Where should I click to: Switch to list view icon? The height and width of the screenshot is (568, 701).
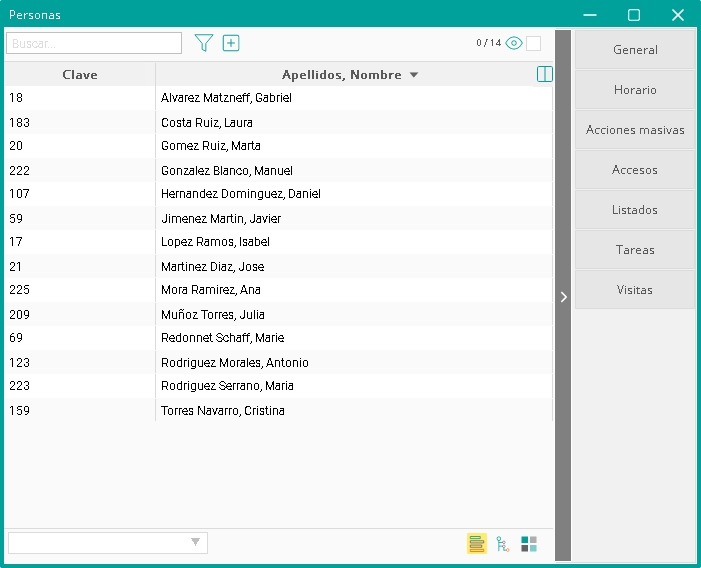(x=477, y=543)
